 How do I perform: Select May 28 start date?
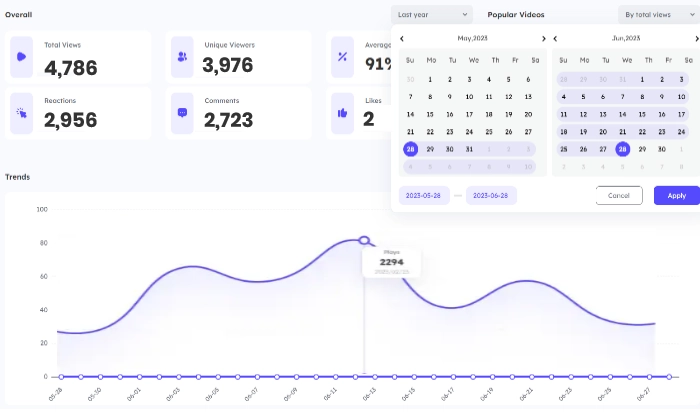pos(410,149)
